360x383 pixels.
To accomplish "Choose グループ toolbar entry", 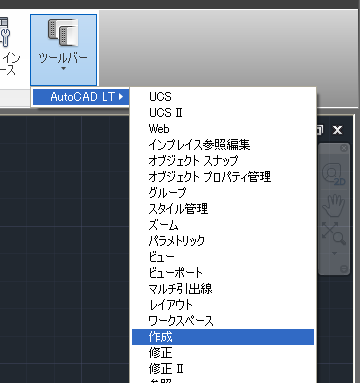I will pos(223,193).
